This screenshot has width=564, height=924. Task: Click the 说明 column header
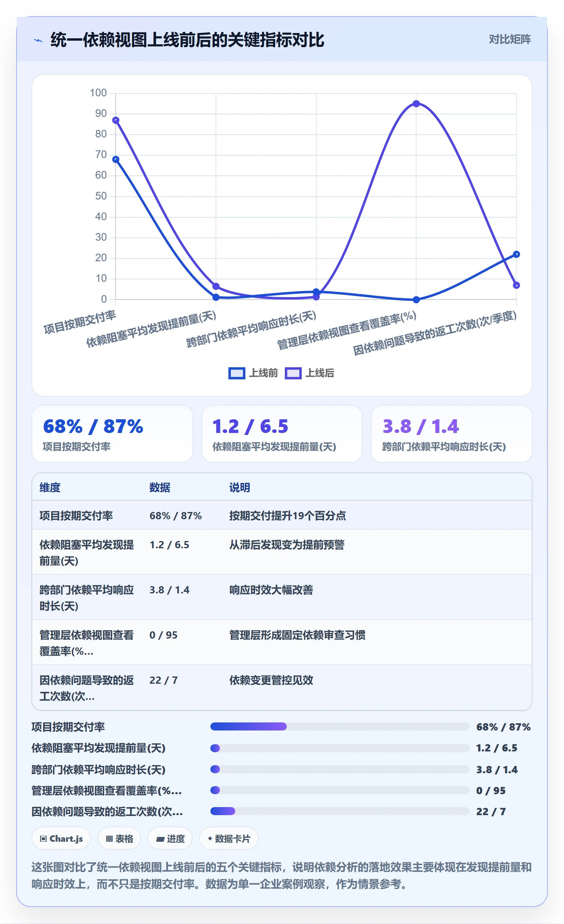[x=240, y=487]
